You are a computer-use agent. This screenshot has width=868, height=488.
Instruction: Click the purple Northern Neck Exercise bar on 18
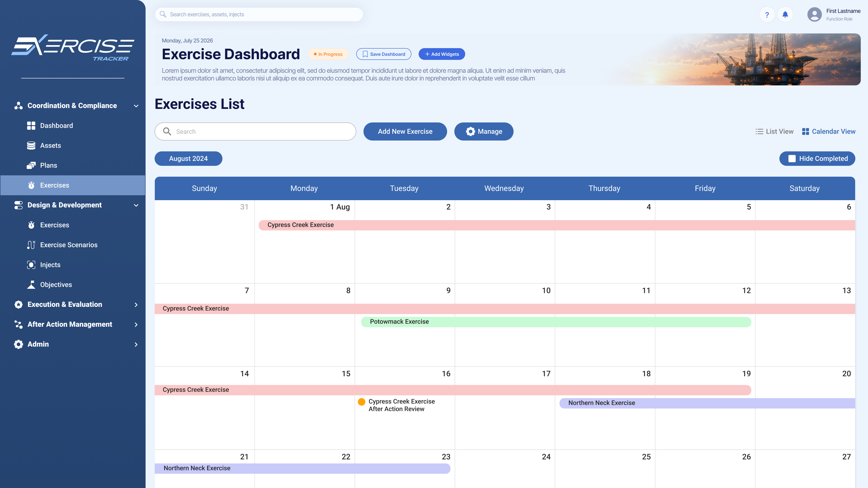(707, 403)
